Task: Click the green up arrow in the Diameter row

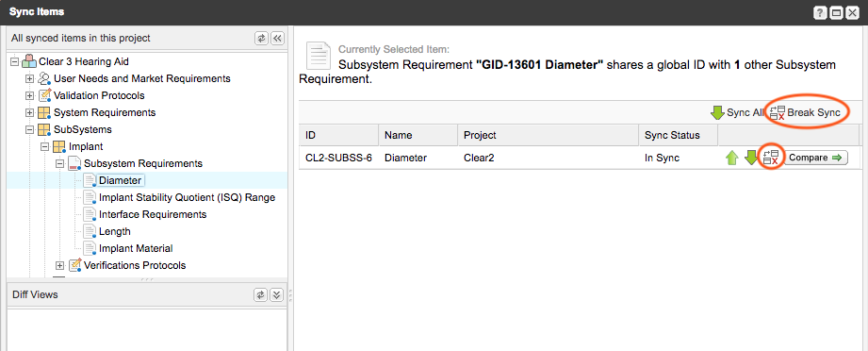Action: (x=732, y=158)
